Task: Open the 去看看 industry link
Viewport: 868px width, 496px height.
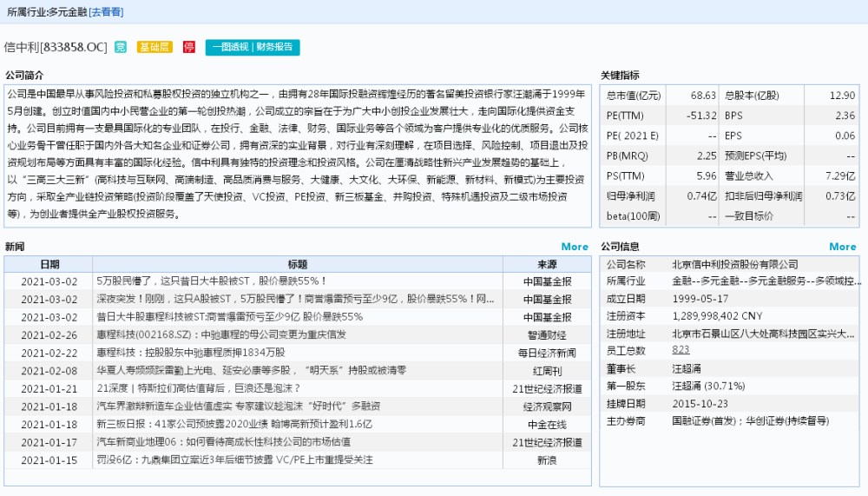Action: pos(106,11)
